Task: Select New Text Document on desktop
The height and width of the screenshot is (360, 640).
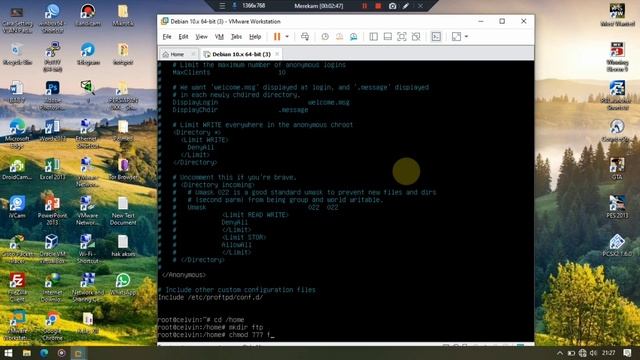Action: 123,211
